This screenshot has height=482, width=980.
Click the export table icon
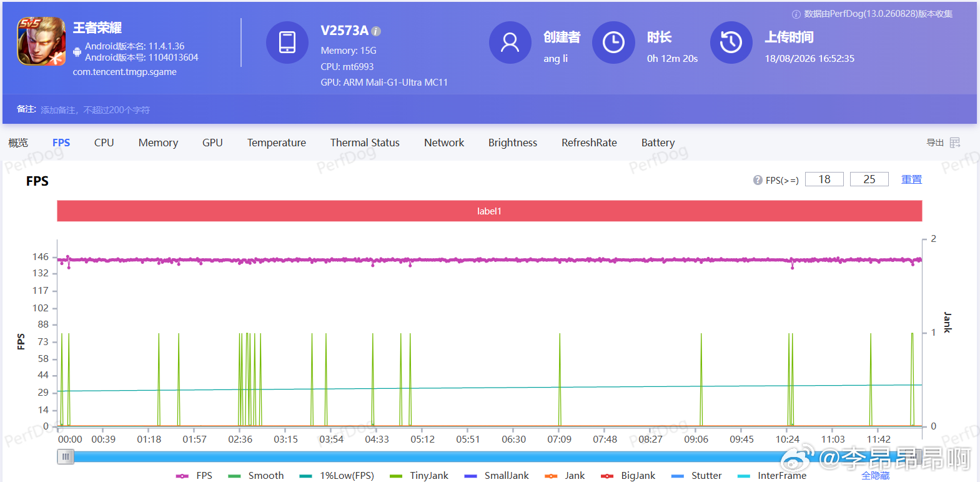click(x=955, y=143)
